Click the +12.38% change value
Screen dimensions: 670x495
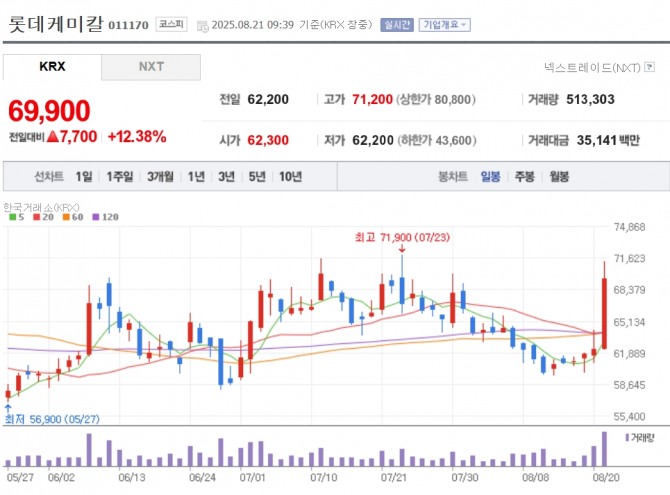pyautogui.click(x=137, y=137)
